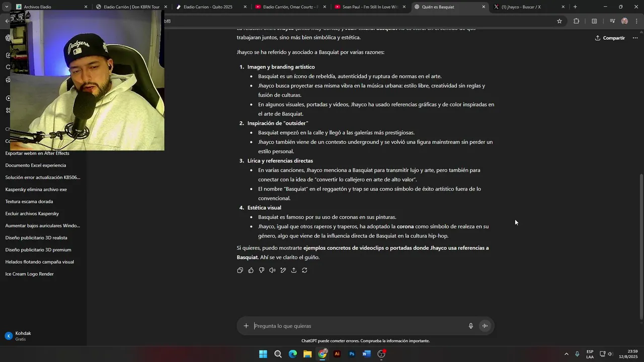Open Kohdak account menu

pyautogui.click(x=43, y=336)
